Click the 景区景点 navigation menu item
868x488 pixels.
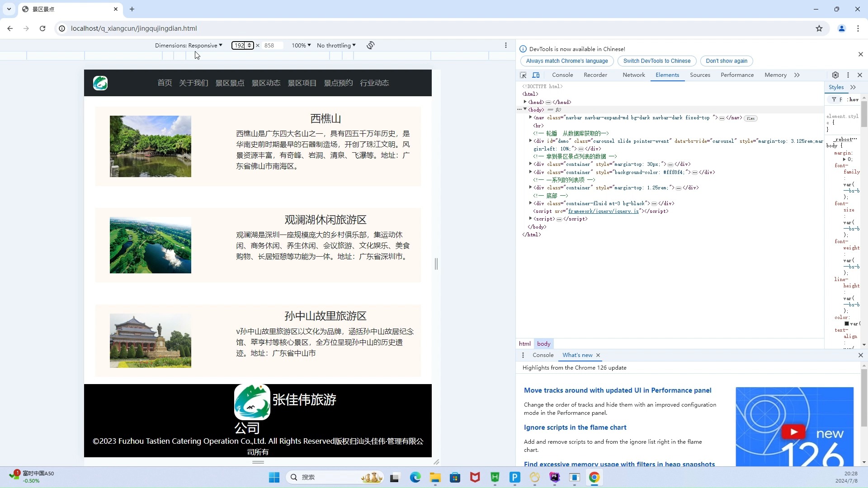(x=229, y=83)
